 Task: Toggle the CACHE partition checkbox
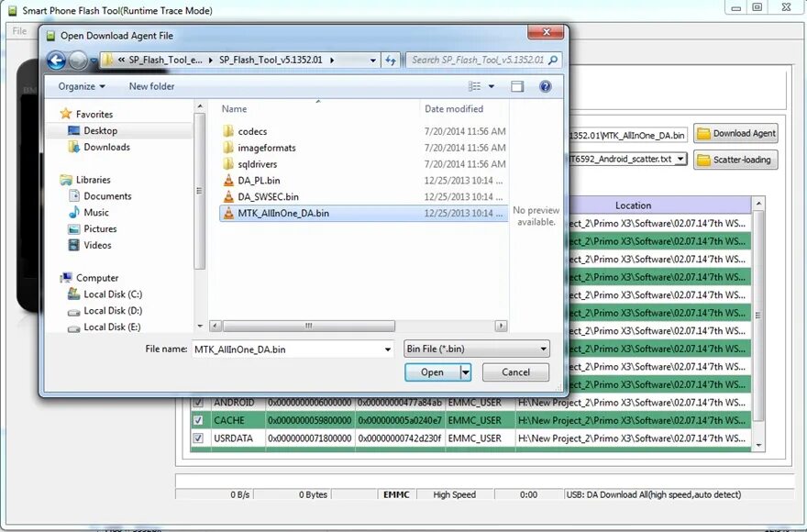tap(198, 421)
